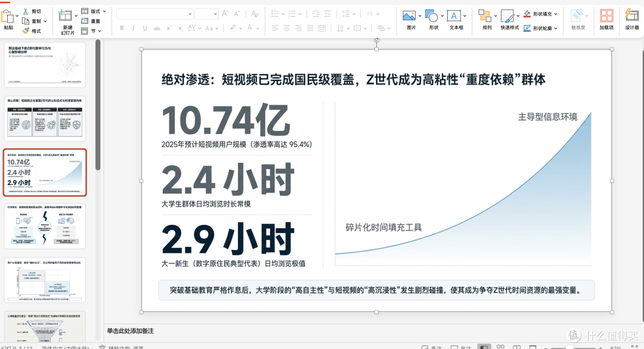
Task: Expand the Picture (图片) dropdown arrow
Action: tap(420, 16)
